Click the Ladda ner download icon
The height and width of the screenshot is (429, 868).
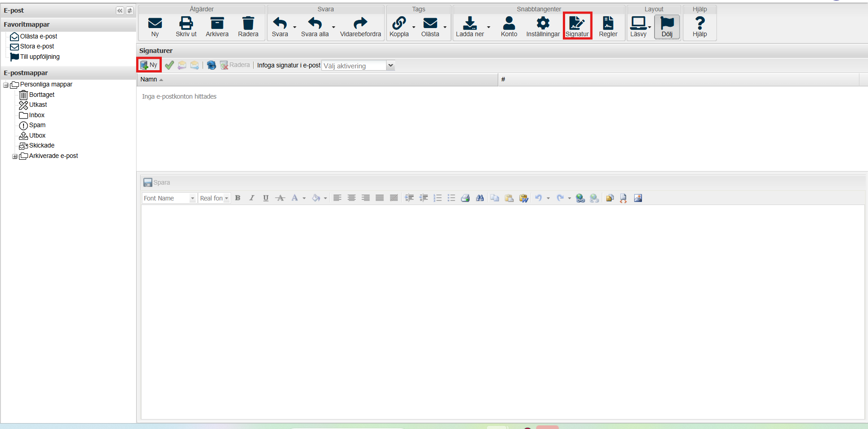pos(470,23)
